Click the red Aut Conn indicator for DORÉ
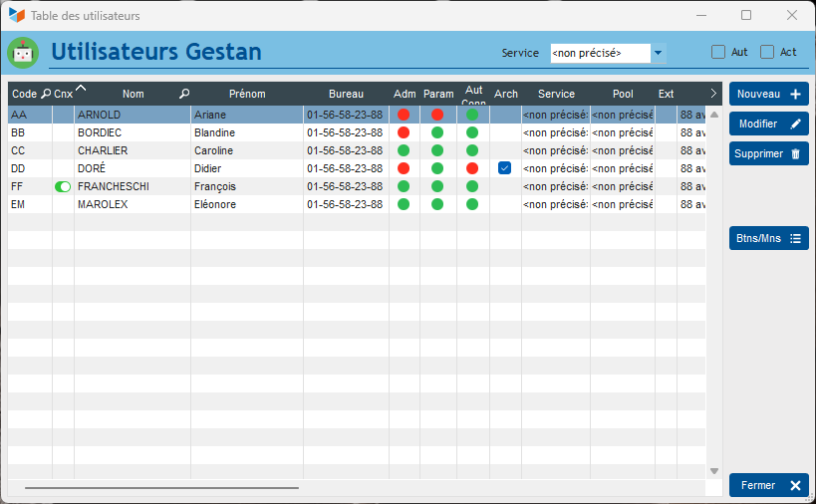 [472, 168]
